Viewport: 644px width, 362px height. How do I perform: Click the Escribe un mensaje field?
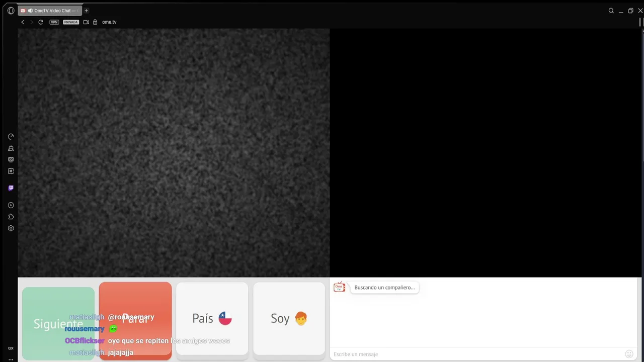tap(477, 354)
